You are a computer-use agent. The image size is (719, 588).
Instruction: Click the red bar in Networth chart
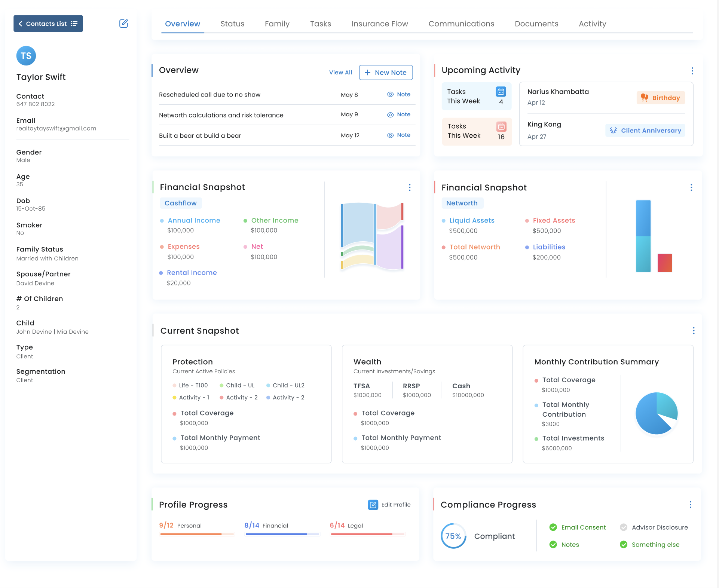[665, 263]
